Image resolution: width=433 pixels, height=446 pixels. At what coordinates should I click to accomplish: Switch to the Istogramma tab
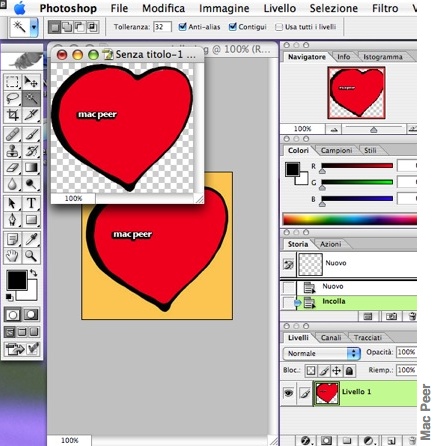coord(383,57)
